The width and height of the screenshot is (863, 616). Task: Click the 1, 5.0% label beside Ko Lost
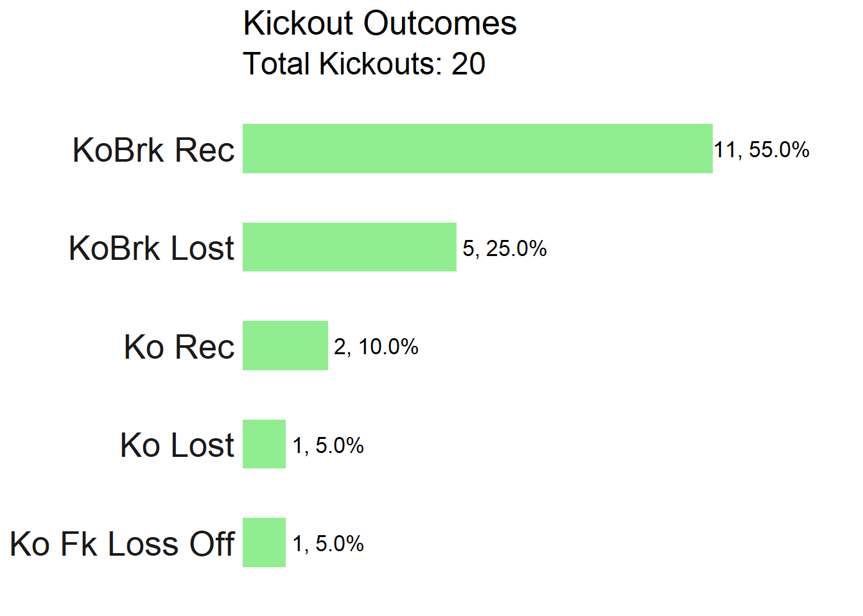click(328, 446)
